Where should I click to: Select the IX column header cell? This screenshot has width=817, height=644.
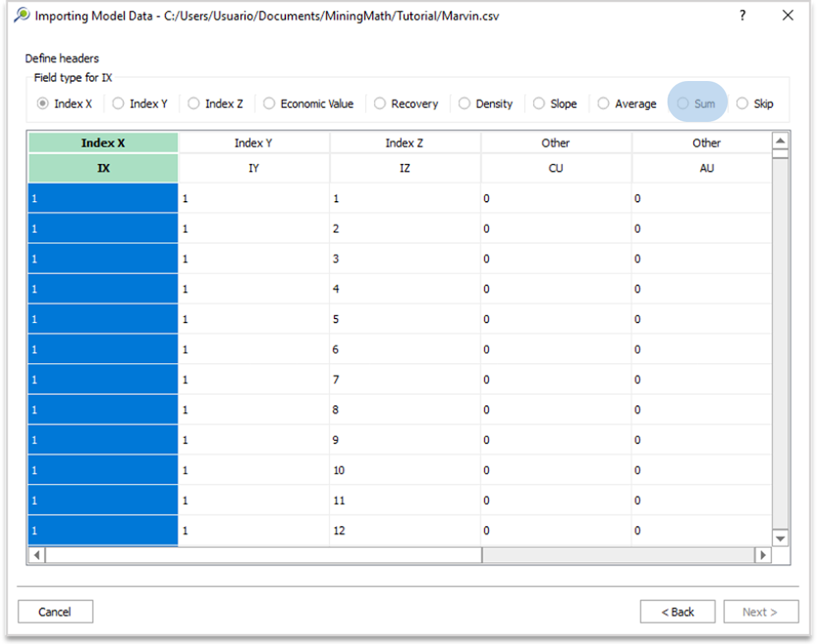pyautogui.click(x=102, y=168)
